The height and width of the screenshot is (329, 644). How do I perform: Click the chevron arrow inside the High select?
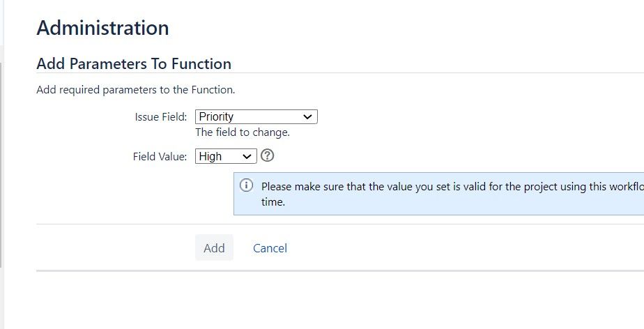click(x=247, y=157)
